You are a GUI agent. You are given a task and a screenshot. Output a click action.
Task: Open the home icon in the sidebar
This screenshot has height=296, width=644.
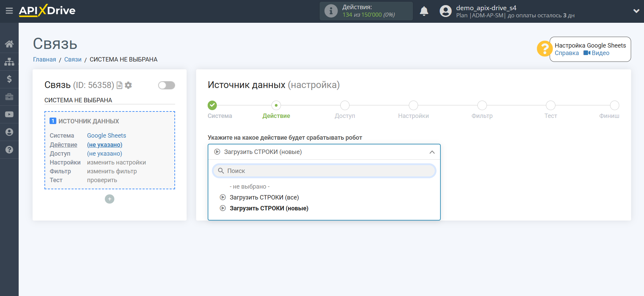point(9,44)
